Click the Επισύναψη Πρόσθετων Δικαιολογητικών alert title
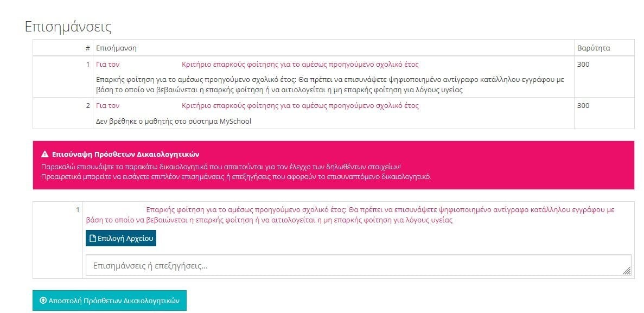The image size is (644, 313). 126,155
